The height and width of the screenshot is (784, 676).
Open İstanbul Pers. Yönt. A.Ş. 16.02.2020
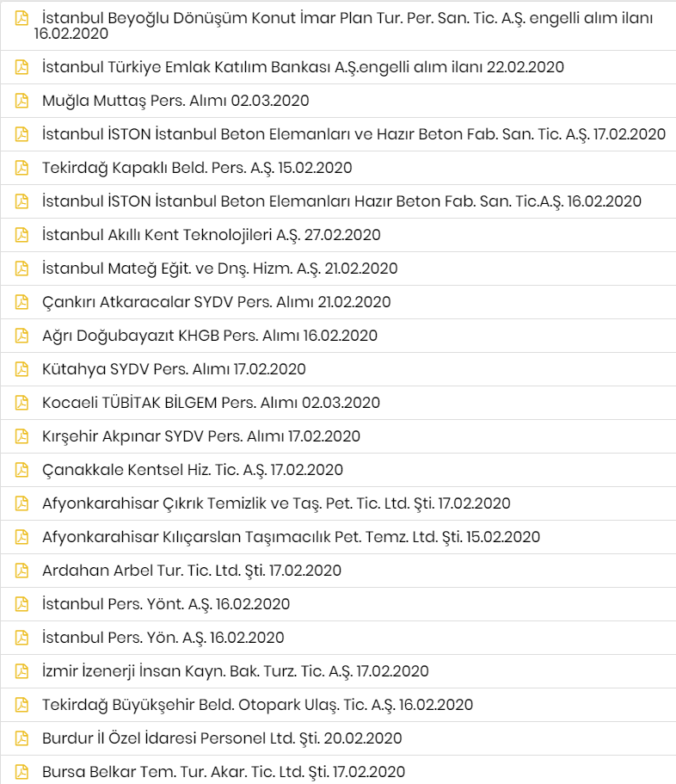tap(166, 604)
